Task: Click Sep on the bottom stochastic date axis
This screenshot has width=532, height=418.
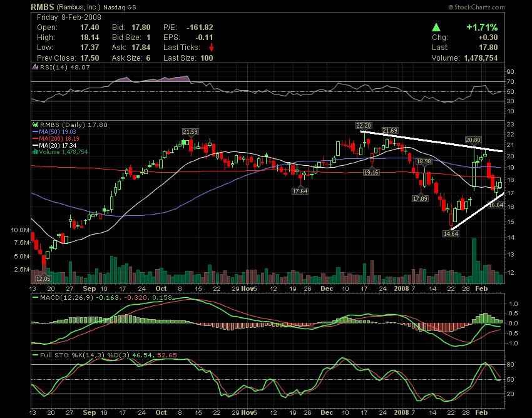Action: point(90,412)
